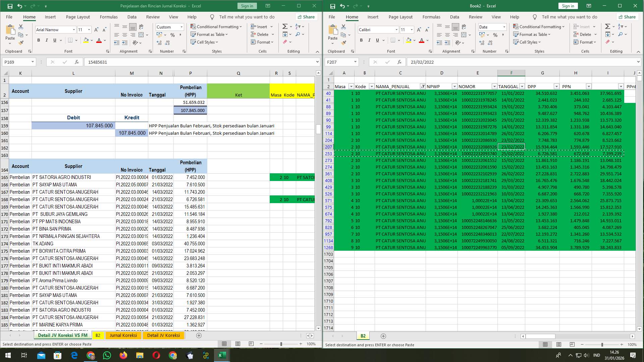The image size is (644, 362).
Task: Open the Calibri font dropdown
Action: 397,30
